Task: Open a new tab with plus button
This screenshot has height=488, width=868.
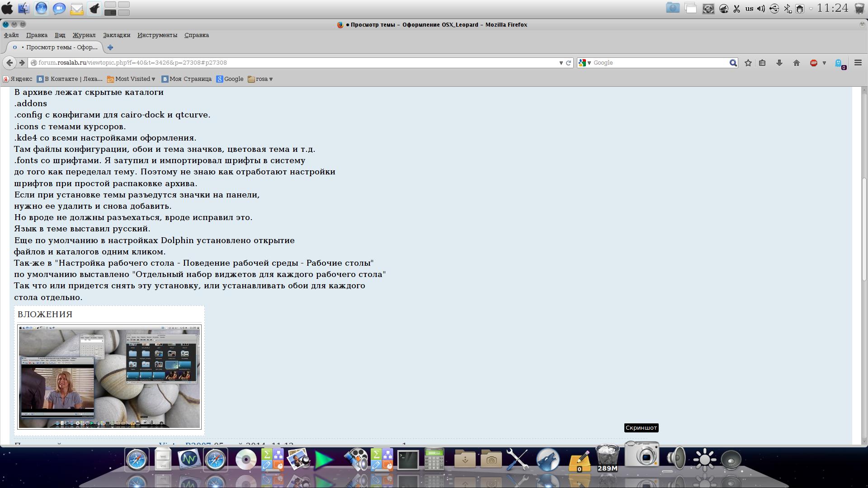Action: coord(110,47)
